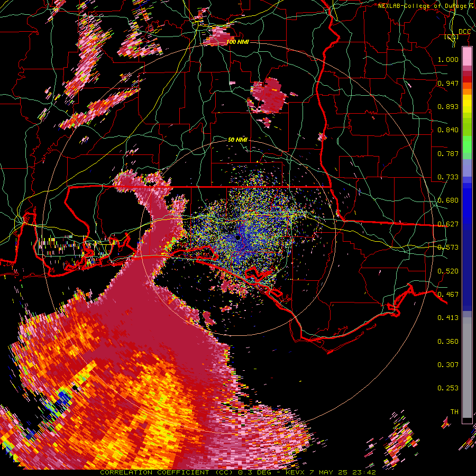Click the 100 NMI range ring label
Viewport: 476px width, 476px height.
[x=237, y=42]
